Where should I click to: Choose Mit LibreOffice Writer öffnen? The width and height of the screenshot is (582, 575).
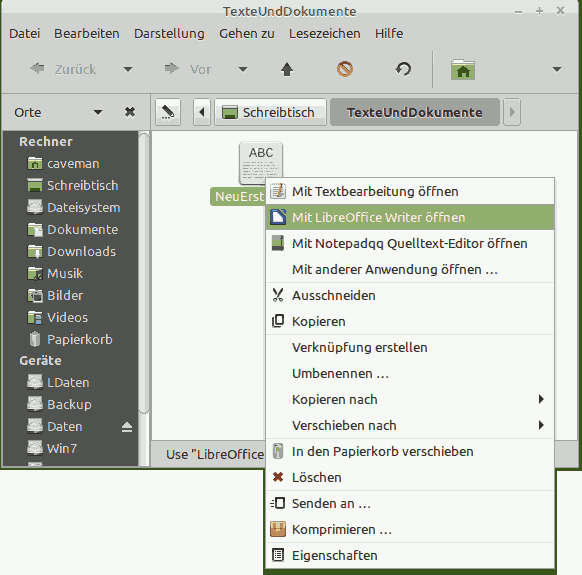410,218
